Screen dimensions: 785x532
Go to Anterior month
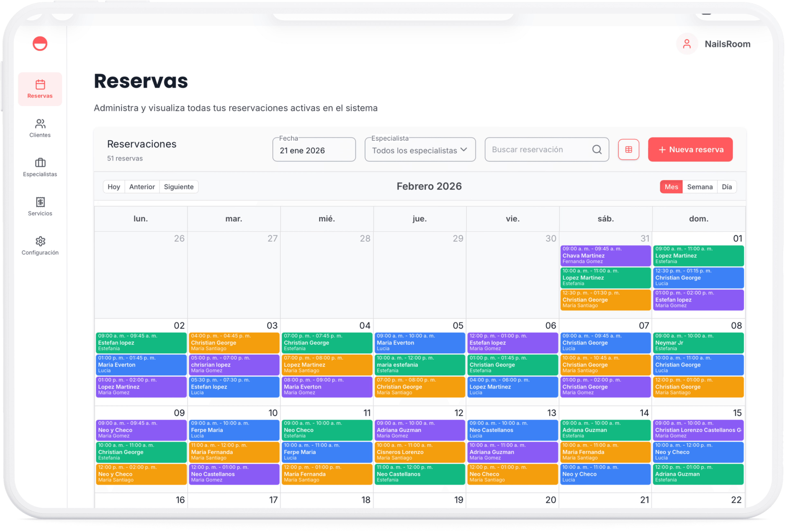tap(142, 187)
